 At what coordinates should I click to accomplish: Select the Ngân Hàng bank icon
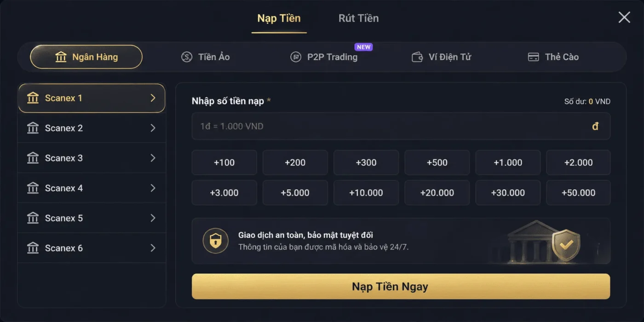pos(62,57)
